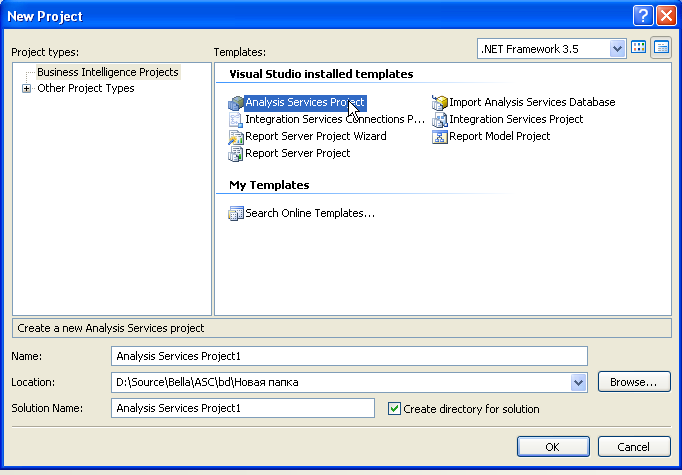Image resolution: width=682 pixels, height=475 pixels.
Task: Click the Browse button
Action: point(633,382)
